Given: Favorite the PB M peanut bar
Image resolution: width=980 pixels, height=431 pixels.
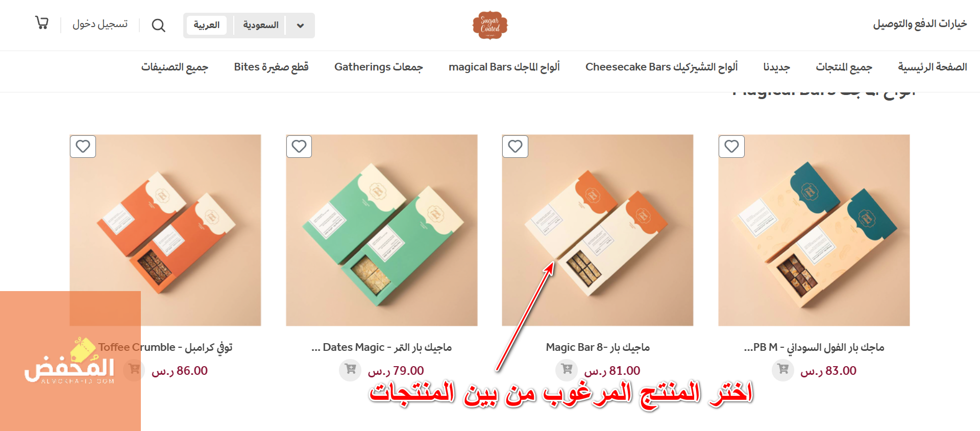Looking at the screenshot, I should pyautogui.click(x=731, y=147).
